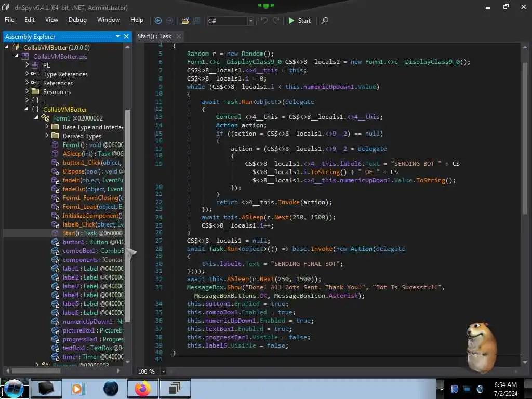Click the Windows Start orb

[14, 389]
